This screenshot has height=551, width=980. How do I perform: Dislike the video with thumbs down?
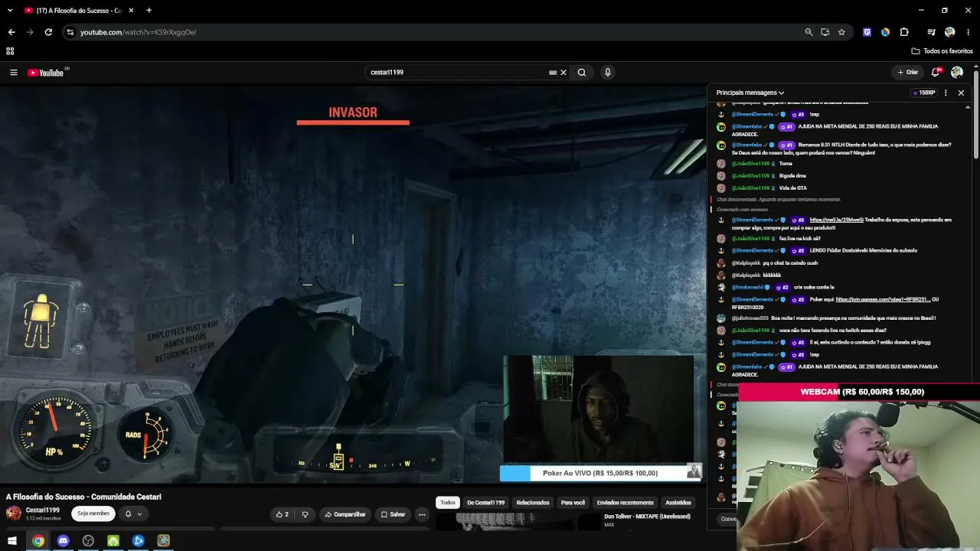[x=305, y=514]
